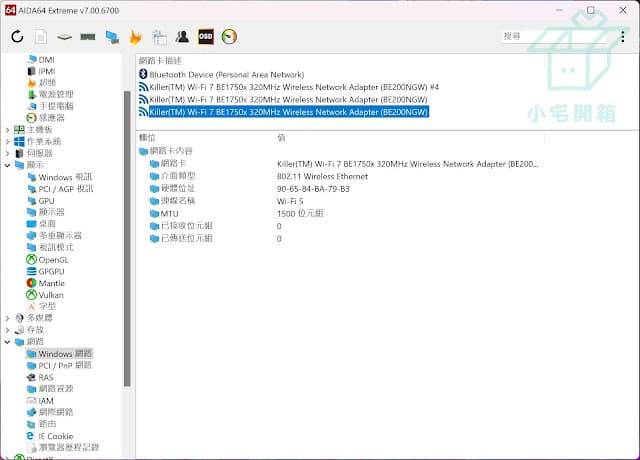
Task: Open the Report page icon
Action: click(40, 37)
